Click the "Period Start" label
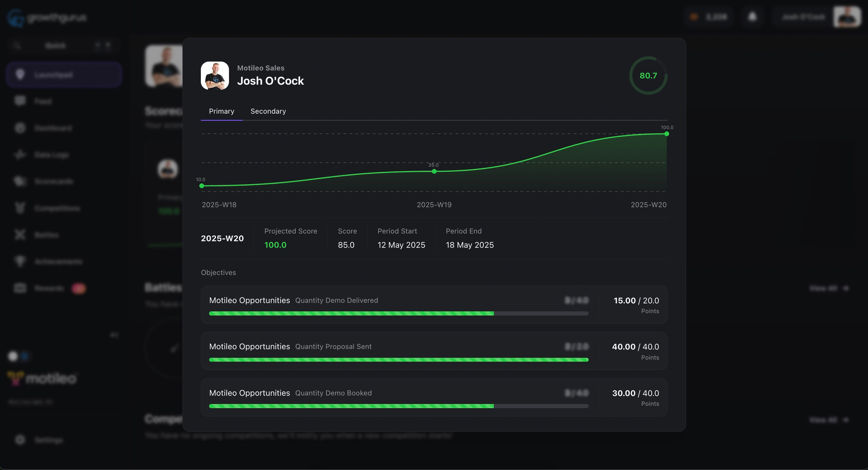Viewport: 868px width, 470px height. tap(397, 231)
